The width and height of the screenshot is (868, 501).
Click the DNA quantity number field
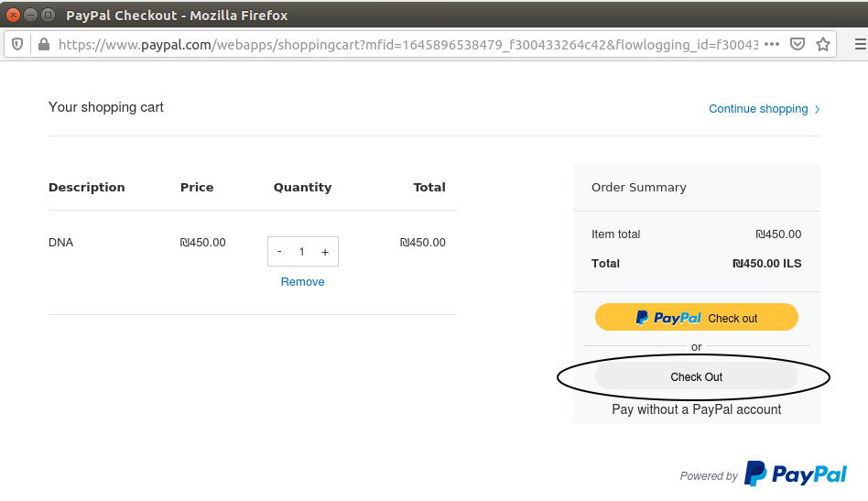coord(302,251)
